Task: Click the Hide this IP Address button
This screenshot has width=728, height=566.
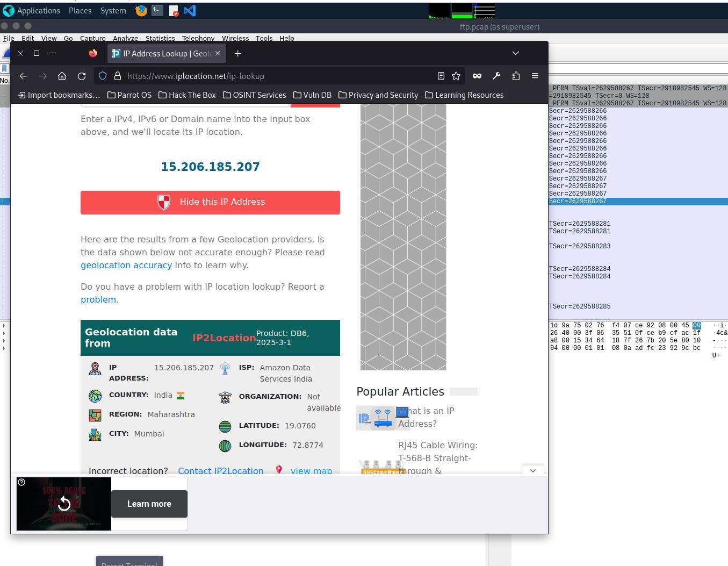Action: tap(210, 202)
